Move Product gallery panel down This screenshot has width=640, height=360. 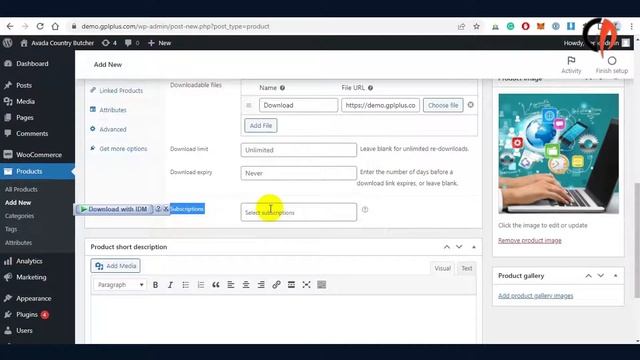click(600, 276)
